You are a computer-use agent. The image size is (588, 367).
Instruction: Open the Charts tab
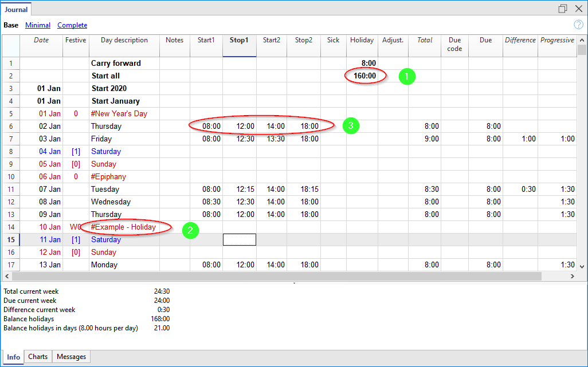click(x=38, y=357)
